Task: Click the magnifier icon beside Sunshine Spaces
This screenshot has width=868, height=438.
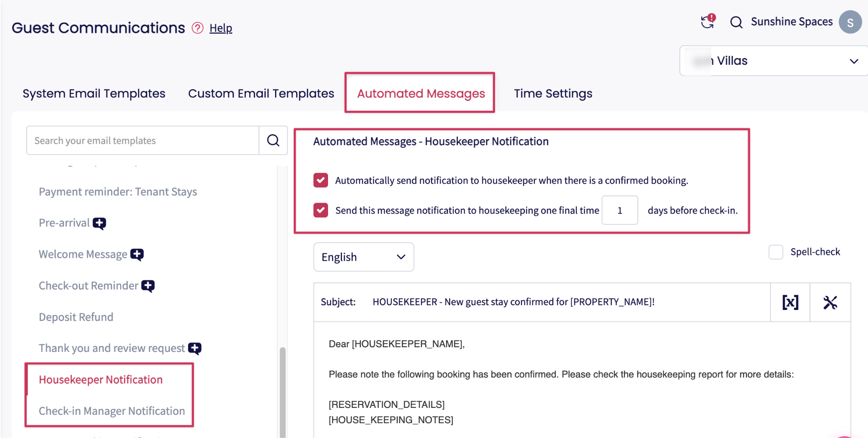Action: [736, 22]
